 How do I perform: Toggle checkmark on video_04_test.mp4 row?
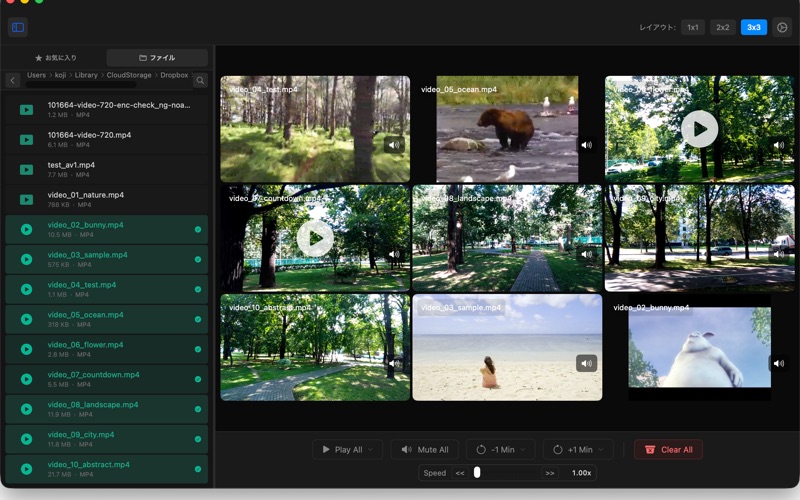[x=197, y=289]
